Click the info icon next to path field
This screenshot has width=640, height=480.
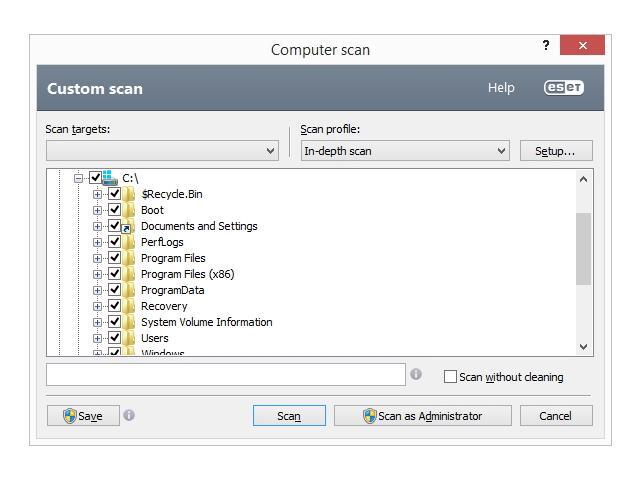pos(416,375)
